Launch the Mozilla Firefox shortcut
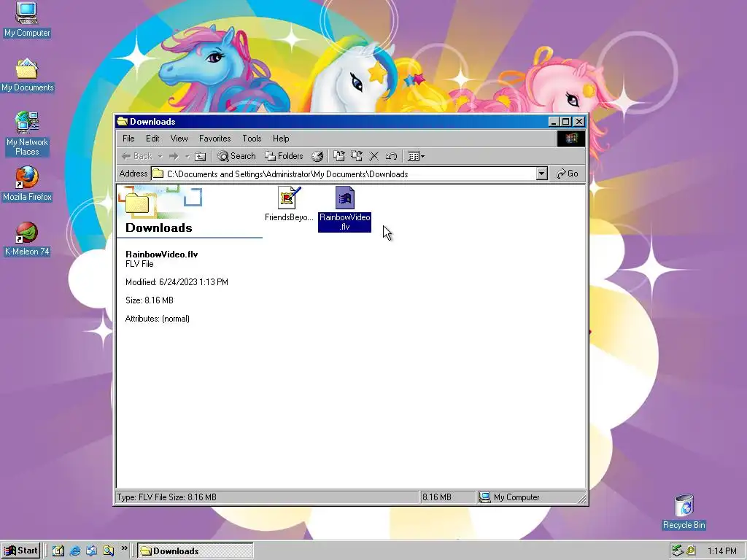 (x=27, y=184)
